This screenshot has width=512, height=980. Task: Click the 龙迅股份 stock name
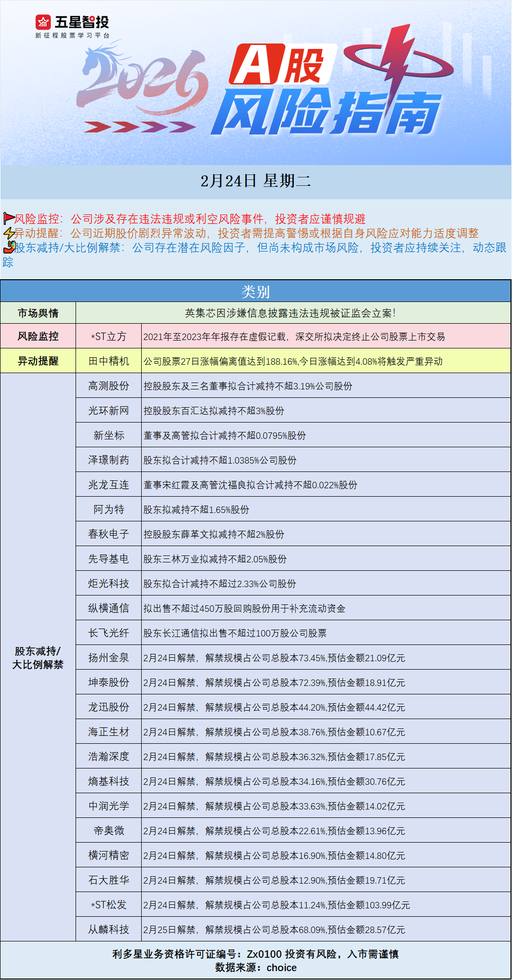coord(109,707)
